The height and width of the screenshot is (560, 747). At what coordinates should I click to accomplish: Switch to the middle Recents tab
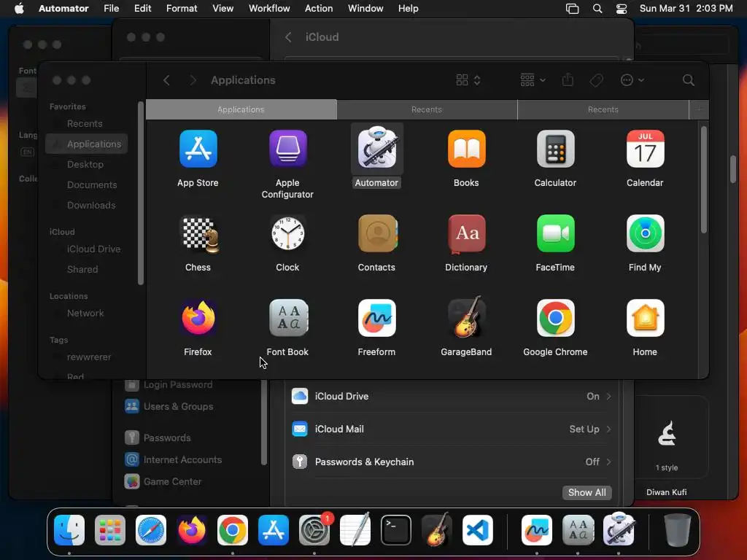427,109
